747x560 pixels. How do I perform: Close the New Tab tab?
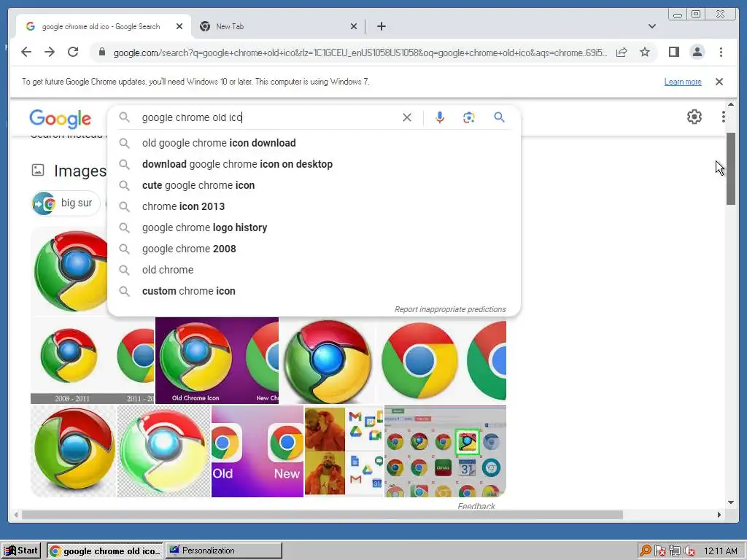point(354,27)
